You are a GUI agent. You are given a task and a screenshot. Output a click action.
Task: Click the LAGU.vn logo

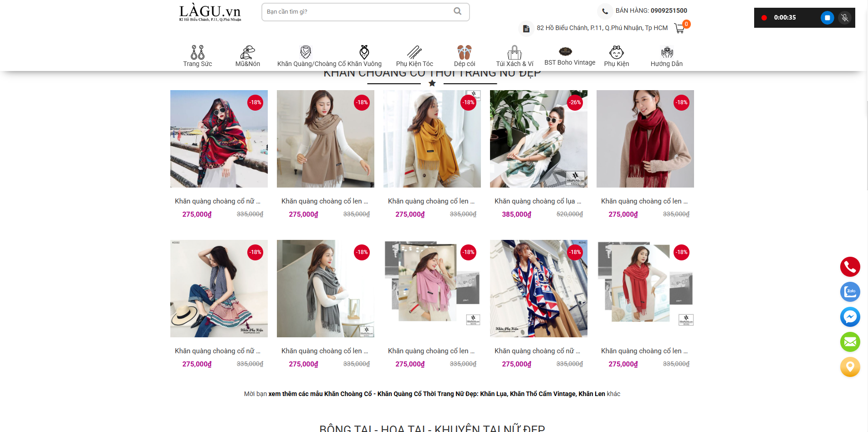[210, 12]
